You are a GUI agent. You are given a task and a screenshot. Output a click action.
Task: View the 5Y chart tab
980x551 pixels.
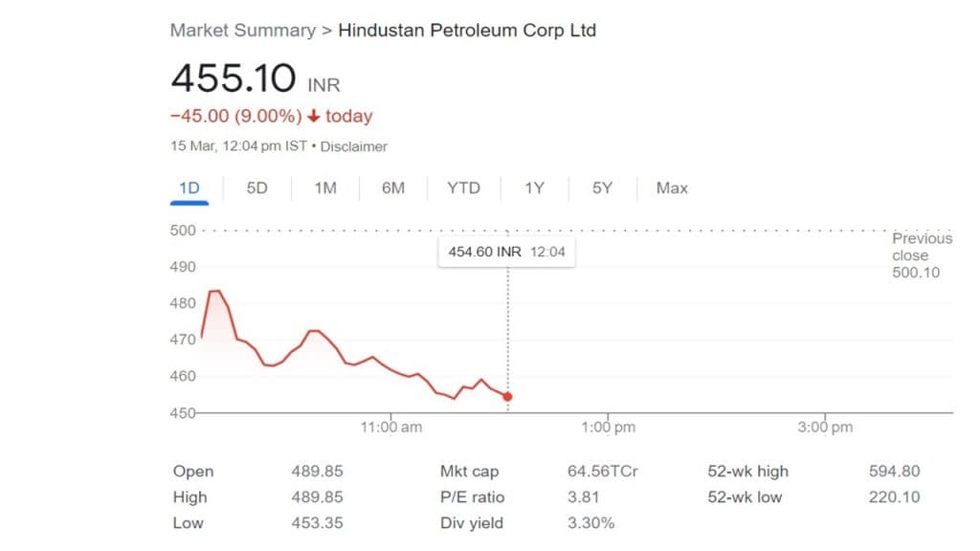(x=602, y=188)
